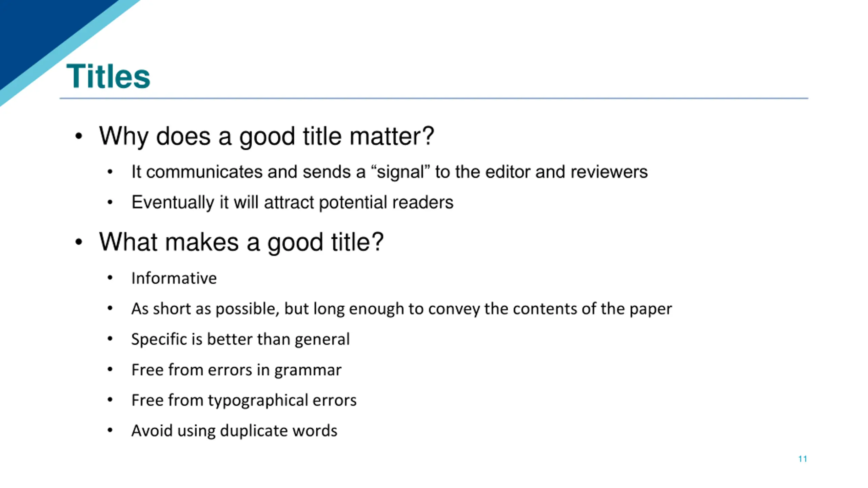The height and width of the screenshot is (488, 868).
Task: Click the bullet before 'What makes a good title'
Action: point(79,242)
